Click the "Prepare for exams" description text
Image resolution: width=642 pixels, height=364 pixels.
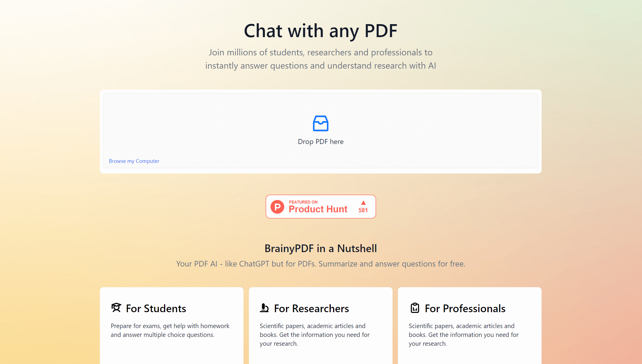[x=170, y=330]
